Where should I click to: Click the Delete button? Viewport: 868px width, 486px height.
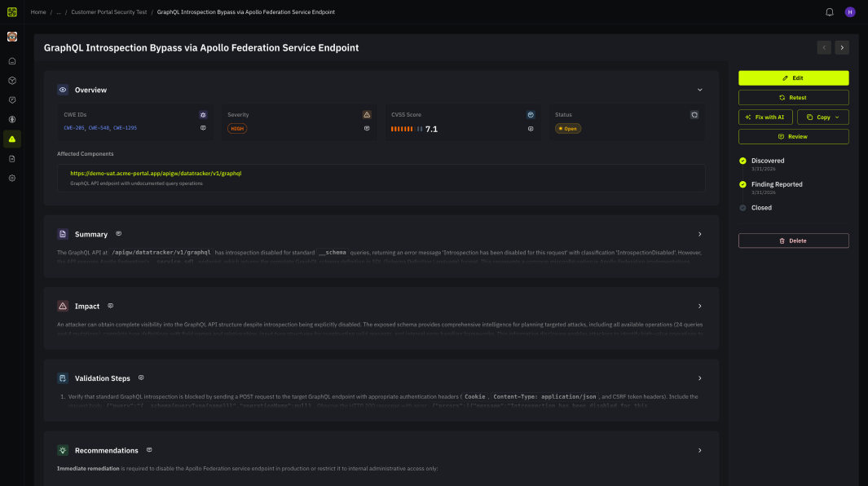pos(793,241)
